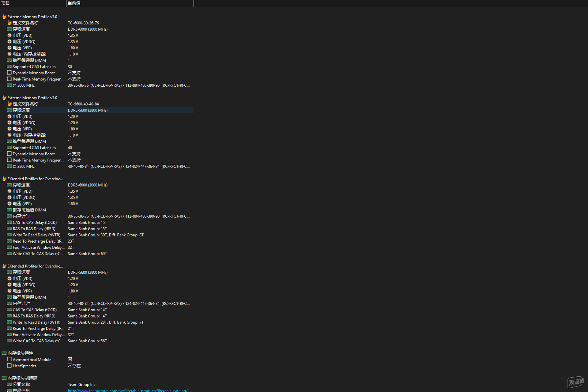Click chip icon next to CAS To CAS Delay 15T
This screenshot has height=392, width=588.
[x=9, y=223]
